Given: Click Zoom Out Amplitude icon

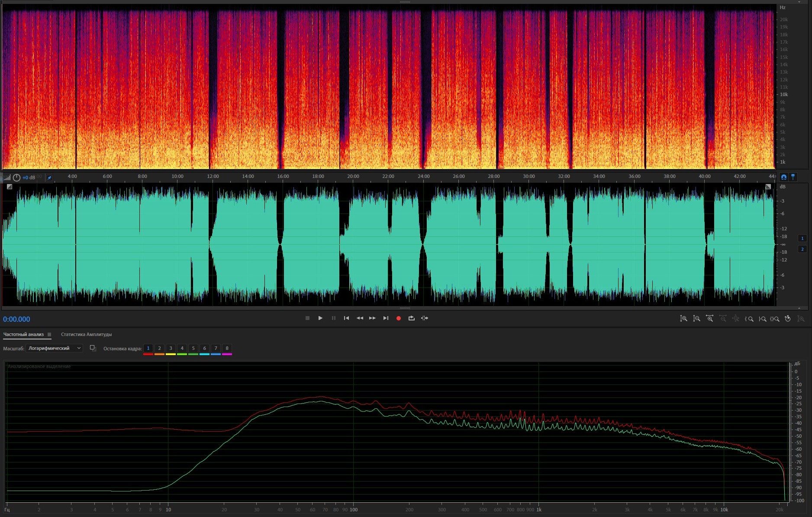Looking at the screenshot, I should point(696,319).
